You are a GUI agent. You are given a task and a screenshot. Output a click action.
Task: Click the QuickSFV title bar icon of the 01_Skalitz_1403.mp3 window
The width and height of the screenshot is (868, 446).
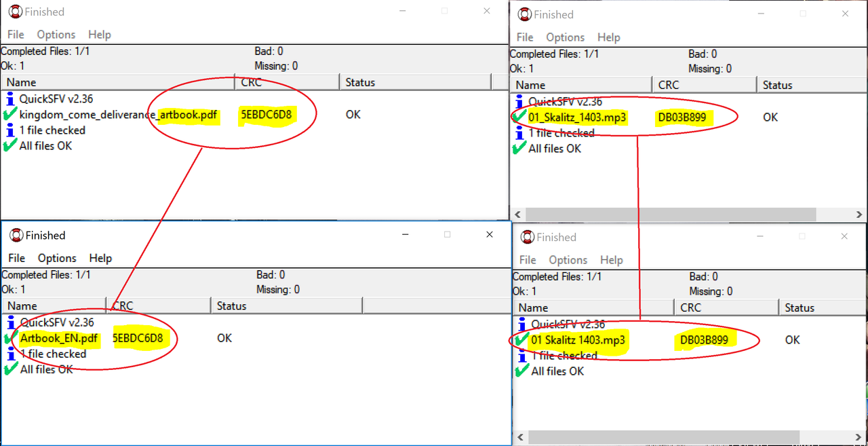[524, 14]
